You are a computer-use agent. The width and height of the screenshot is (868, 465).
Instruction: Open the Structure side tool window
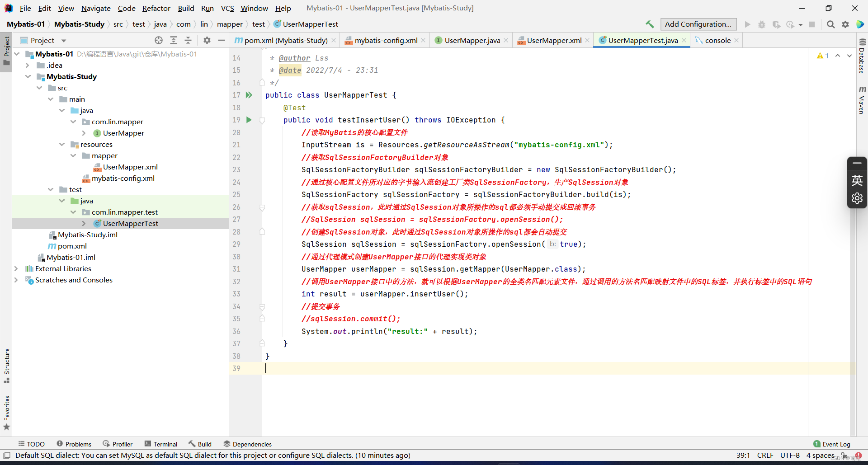[6, 366]
